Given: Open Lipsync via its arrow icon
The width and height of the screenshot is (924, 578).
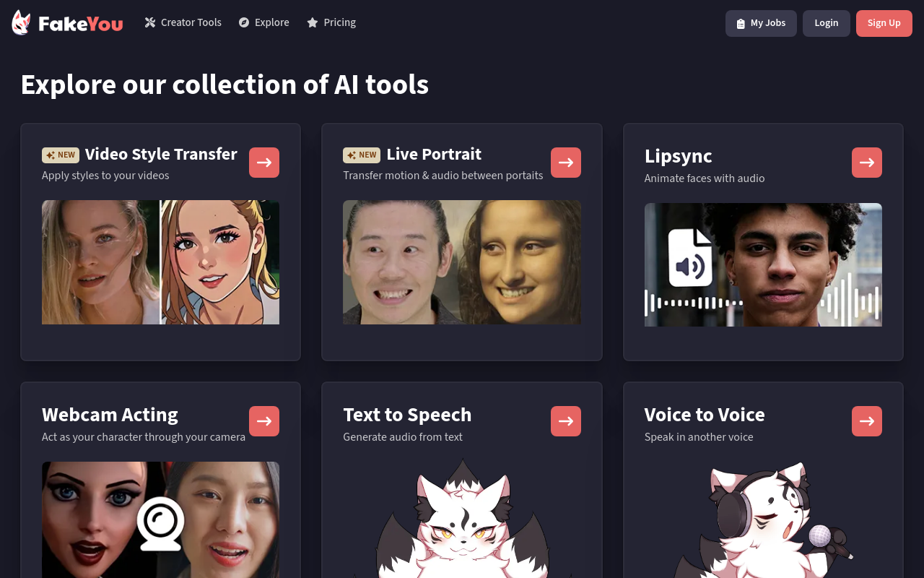Looking at the screenshot, I should click(x=866, y=163).
